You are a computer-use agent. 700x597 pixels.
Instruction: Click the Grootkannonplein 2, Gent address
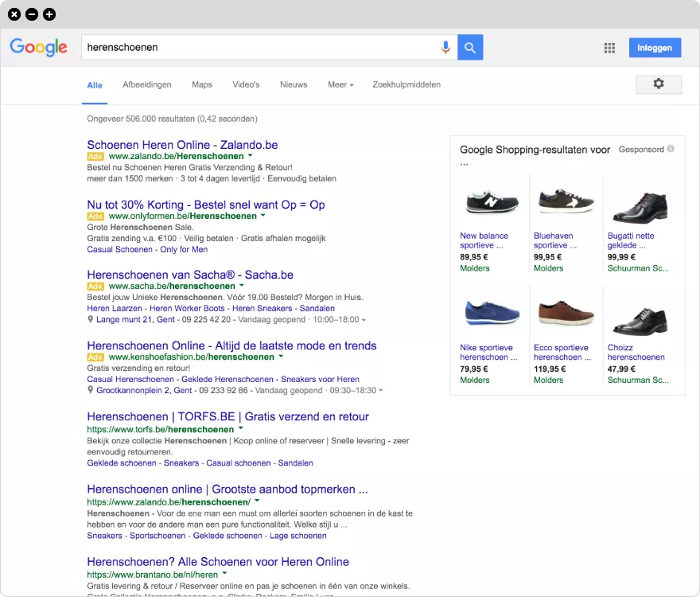(x=144, y=390)
